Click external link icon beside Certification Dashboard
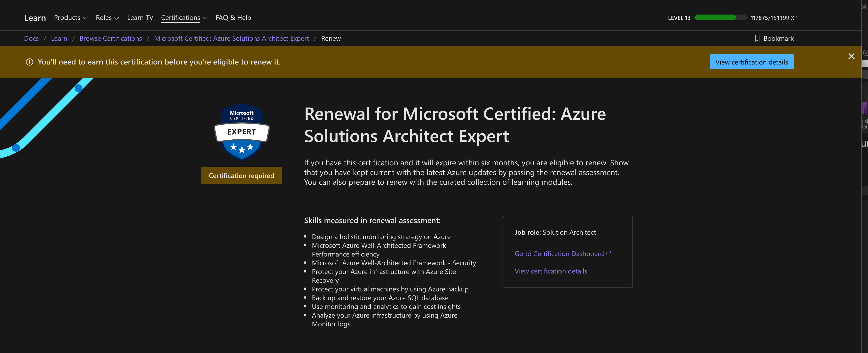The width and height of the screenshot is (868, 353). (x=608, y=253)
